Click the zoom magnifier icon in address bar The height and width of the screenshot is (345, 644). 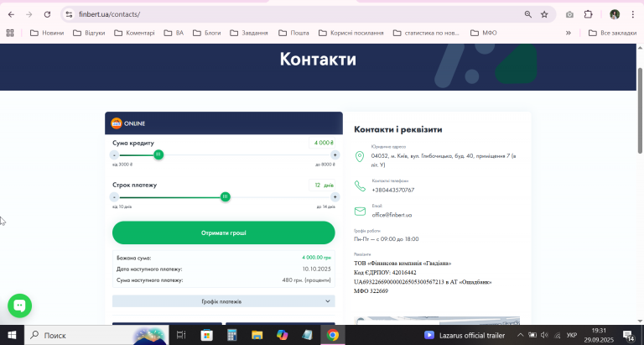[528, 14]
